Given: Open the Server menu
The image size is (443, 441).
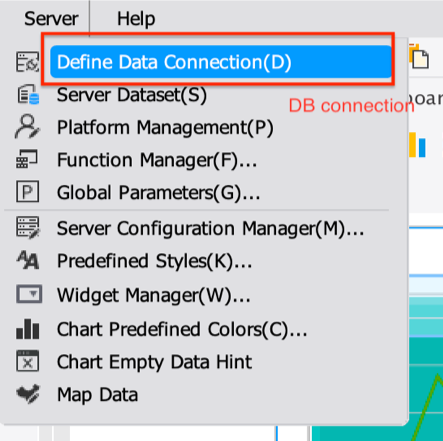Looking at the screenshot, I should pyautogui.click(x=51, y=18).
